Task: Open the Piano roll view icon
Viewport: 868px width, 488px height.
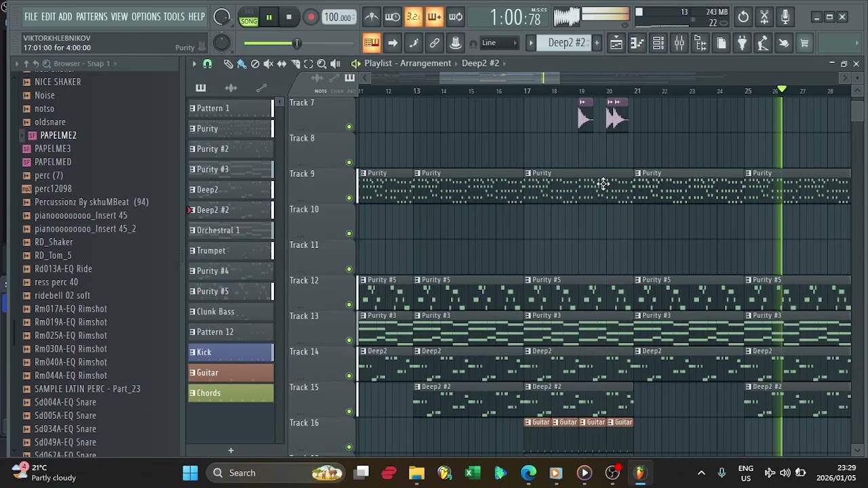Action: point(637,43)
